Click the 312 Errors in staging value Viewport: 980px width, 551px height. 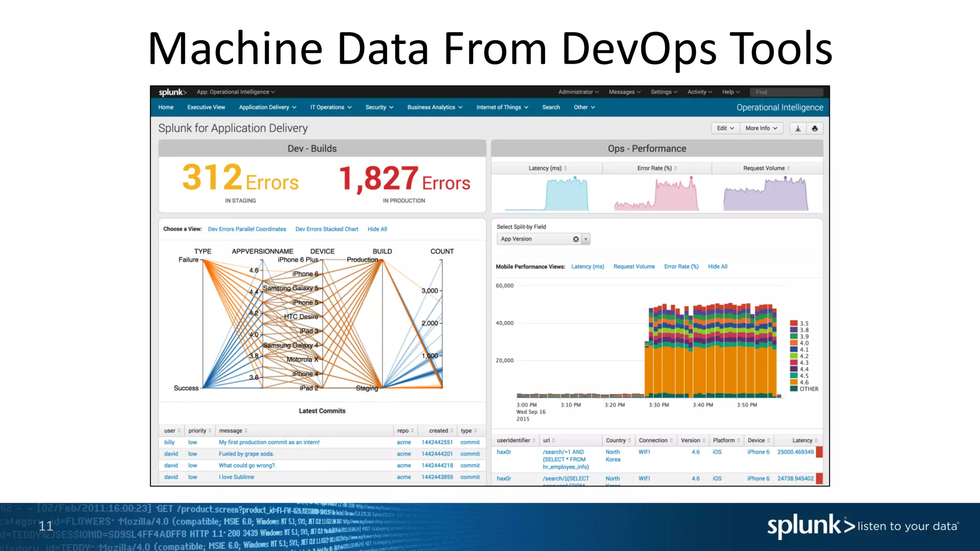[240, 177]
